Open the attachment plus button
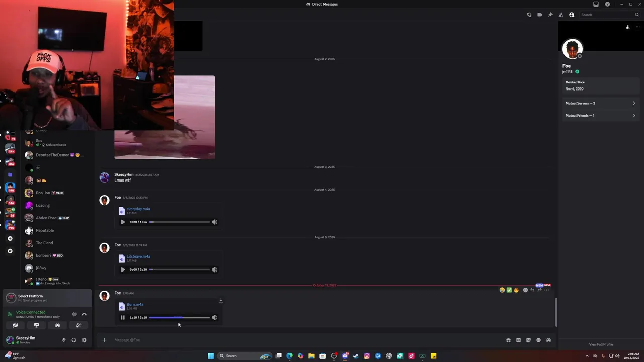 [104, 340]
